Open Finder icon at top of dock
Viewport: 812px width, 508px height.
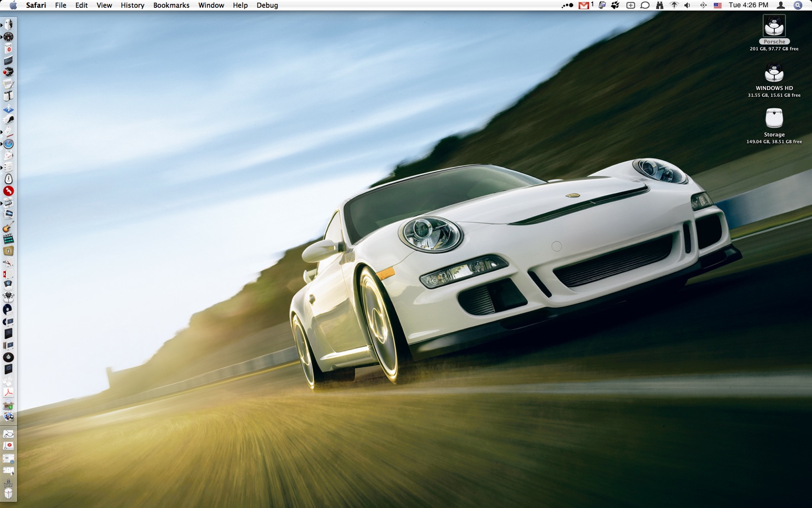click(8, 25)
